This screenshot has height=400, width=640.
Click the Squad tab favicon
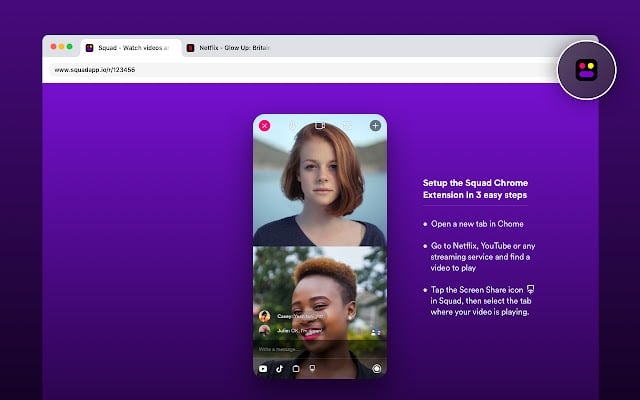click(89, 48)
